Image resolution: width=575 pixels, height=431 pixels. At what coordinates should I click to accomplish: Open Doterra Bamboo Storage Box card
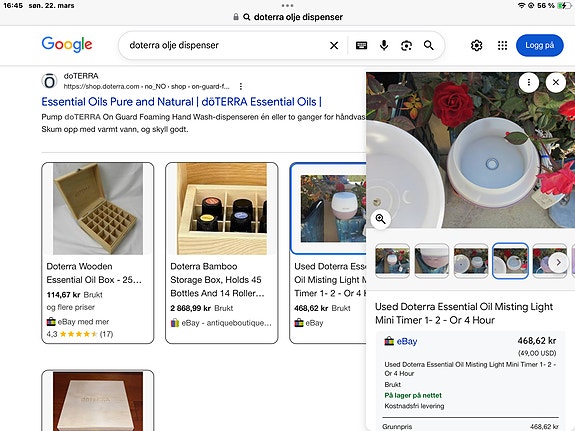pyautogui.click(x=221, y=253)
